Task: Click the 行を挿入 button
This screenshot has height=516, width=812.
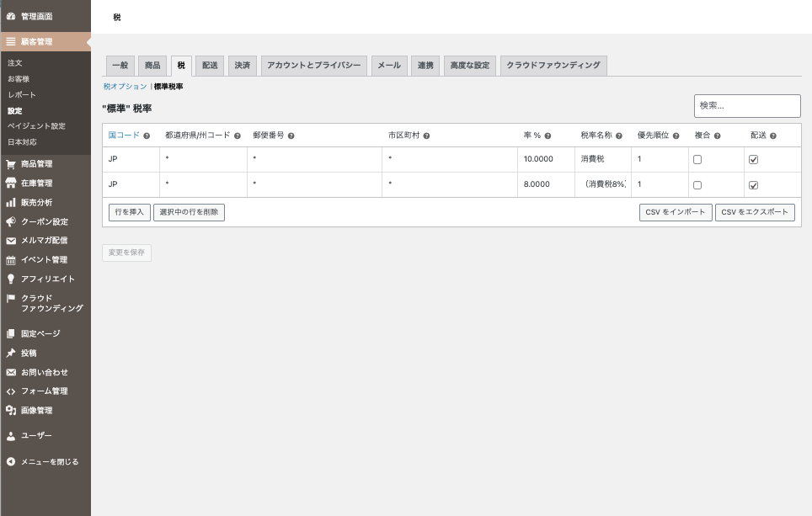Action: [x=129, y=212]
